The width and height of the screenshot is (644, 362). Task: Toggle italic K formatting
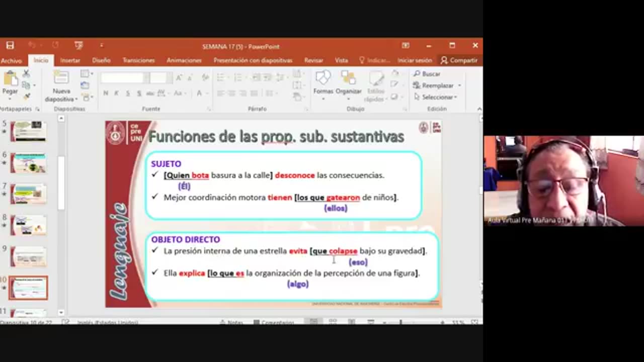[117, 94]
